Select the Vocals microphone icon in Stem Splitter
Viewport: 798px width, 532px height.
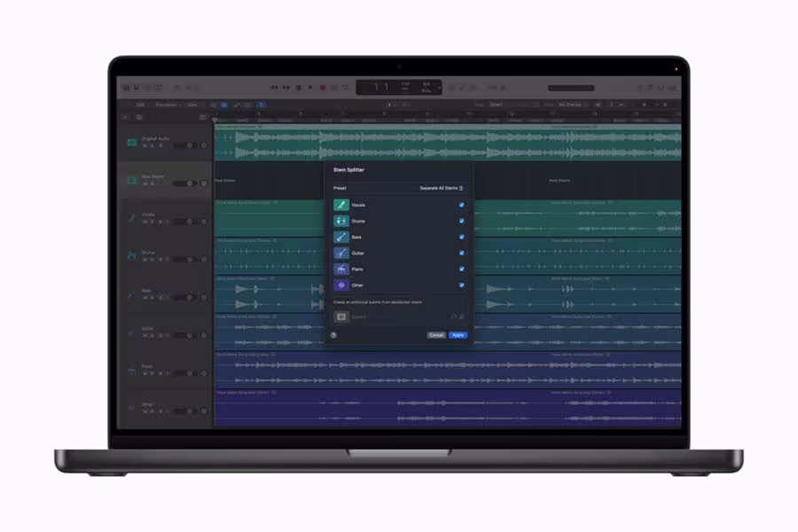pos(340,205)
